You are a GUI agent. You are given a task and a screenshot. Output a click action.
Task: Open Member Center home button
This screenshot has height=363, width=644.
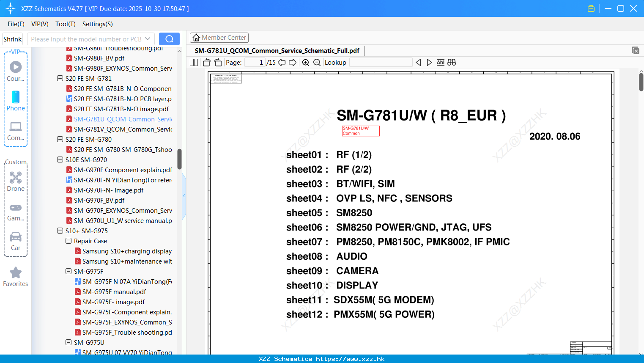tap(219, 38)
